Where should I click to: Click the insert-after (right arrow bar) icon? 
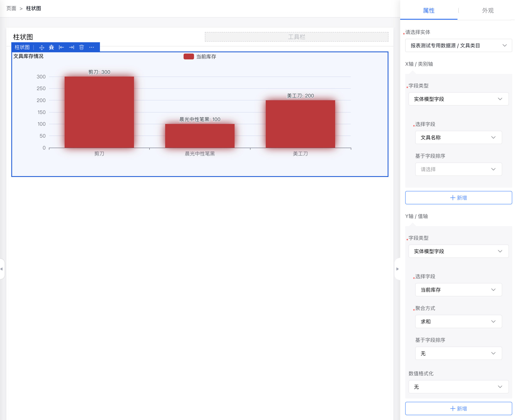72,47
